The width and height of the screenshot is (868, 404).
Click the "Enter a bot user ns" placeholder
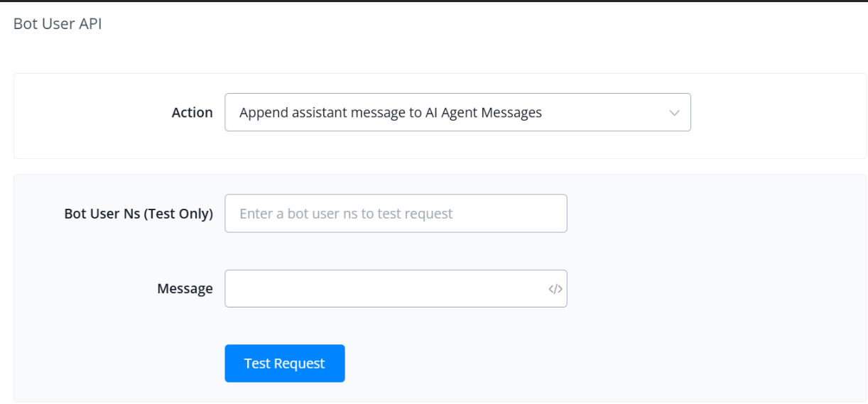coord(346,214)
